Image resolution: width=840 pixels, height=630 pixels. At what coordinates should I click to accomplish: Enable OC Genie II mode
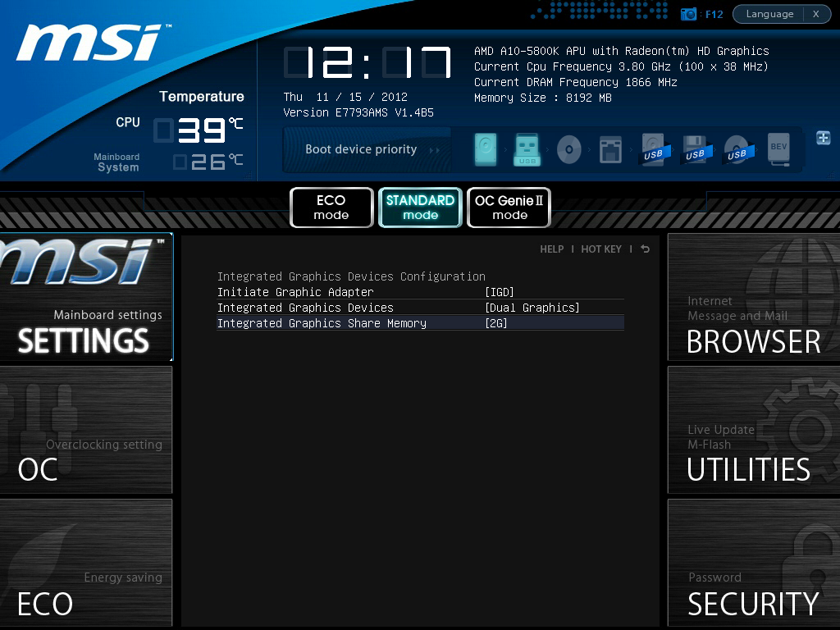509,208
